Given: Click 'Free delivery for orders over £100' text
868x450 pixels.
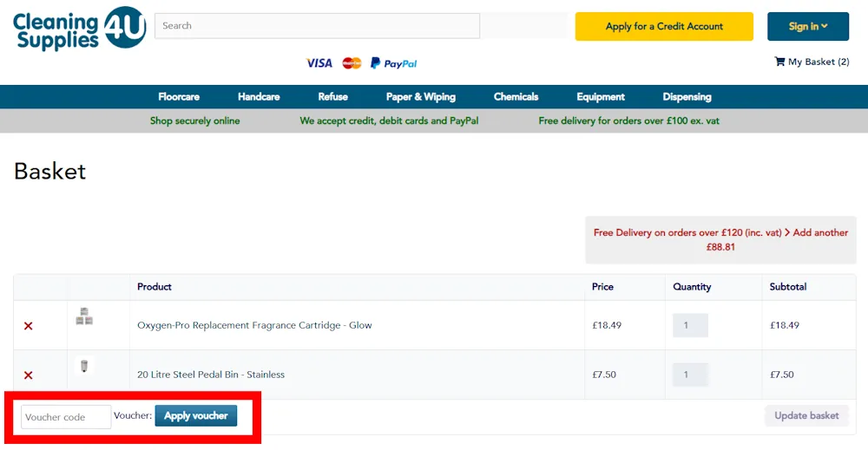Looking at the screenshot, I should (628, 121).
